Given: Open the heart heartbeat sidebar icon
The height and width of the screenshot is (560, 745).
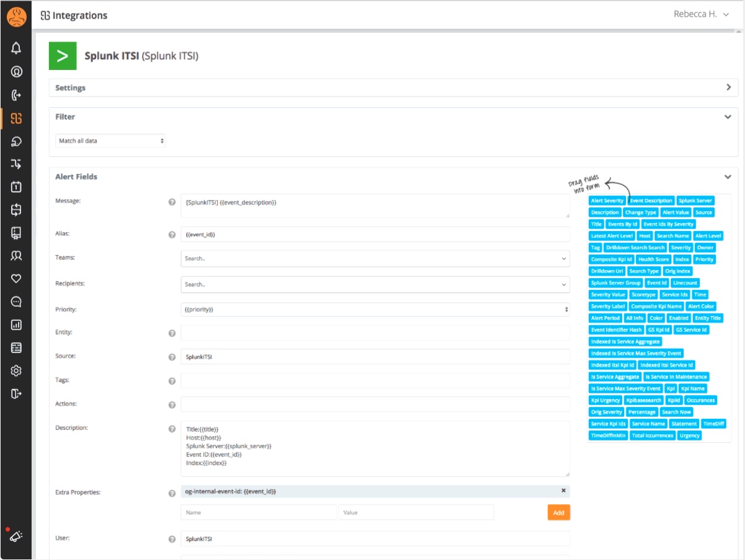Looking at the screenshot, I should (x=16, y=279).
